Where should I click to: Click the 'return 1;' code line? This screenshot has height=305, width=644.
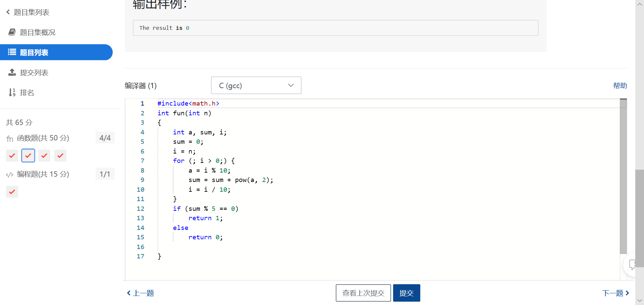(x=205, y=218)
